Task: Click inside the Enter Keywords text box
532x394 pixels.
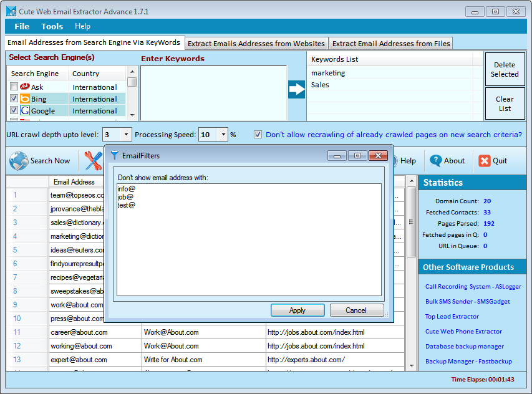Action: click(x=213, y=92)
